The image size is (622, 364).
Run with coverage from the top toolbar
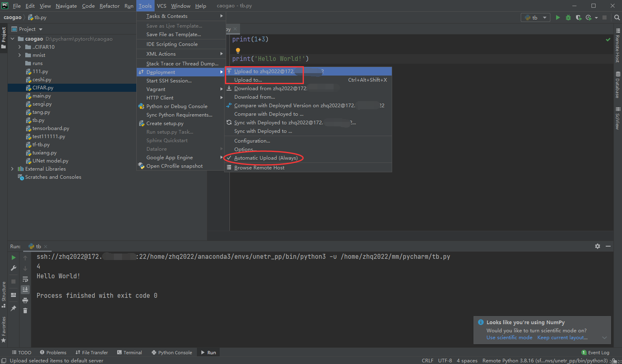[x=578, y=17]
